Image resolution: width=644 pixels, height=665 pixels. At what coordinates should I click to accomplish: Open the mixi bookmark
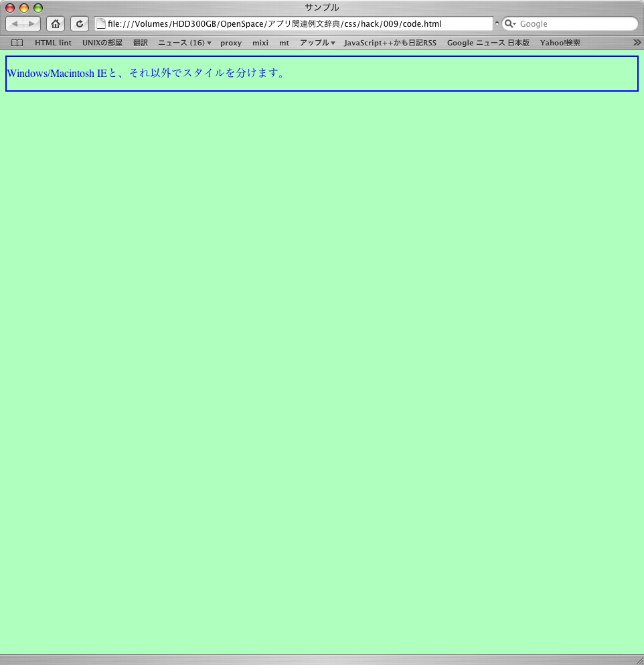point(260,43)
